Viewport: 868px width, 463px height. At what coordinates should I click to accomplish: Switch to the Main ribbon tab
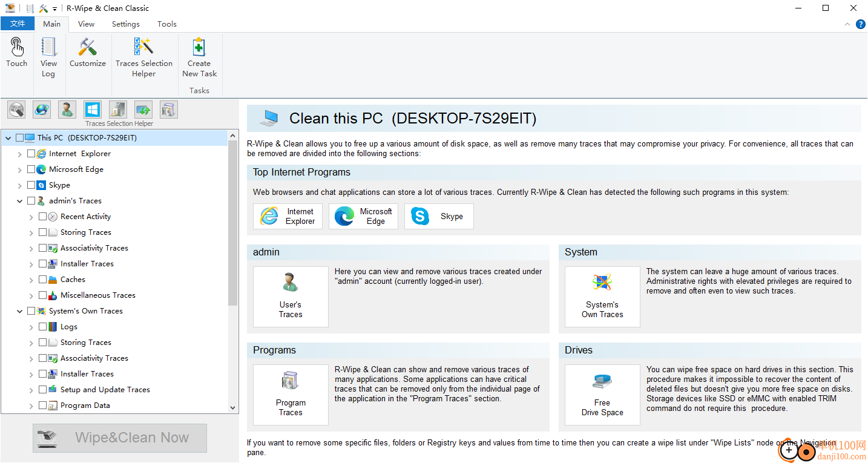51,24
